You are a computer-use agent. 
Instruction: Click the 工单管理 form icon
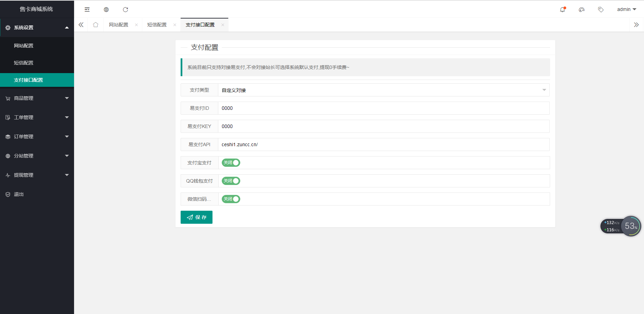pyautogui.click(x=8, y=117)
